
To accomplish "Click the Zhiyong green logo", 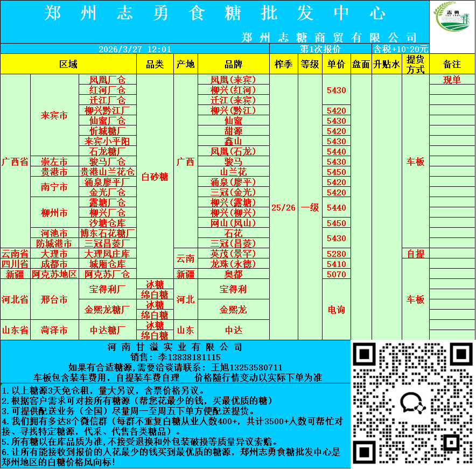I will tap(452, 16).
